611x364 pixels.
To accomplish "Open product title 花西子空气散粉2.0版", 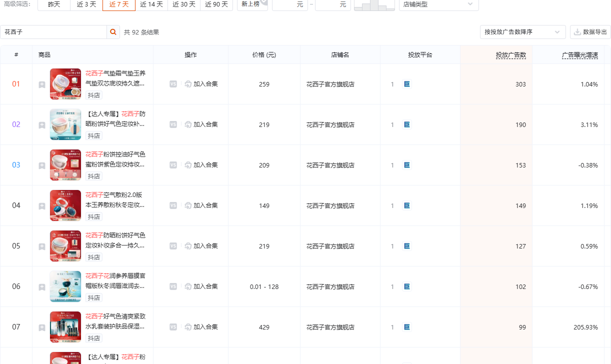I will 115,200.
